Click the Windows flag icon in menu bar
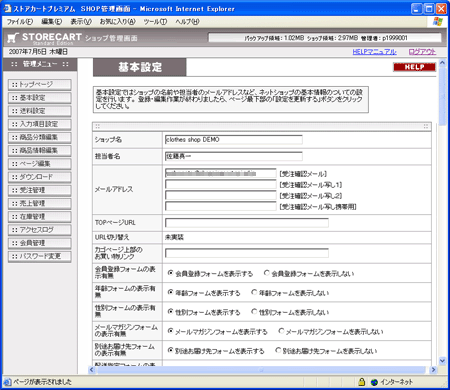 [x=437, y=22]
